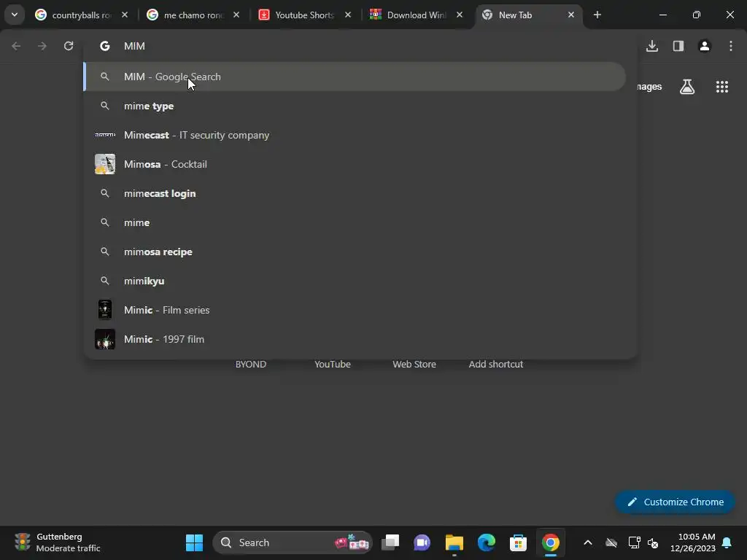Click the Customize Chrome button

675,502
